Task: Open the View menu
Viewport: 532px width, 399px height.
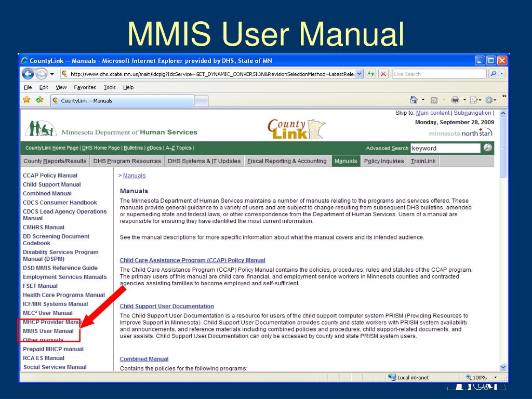Action: (x=61, y=87)
